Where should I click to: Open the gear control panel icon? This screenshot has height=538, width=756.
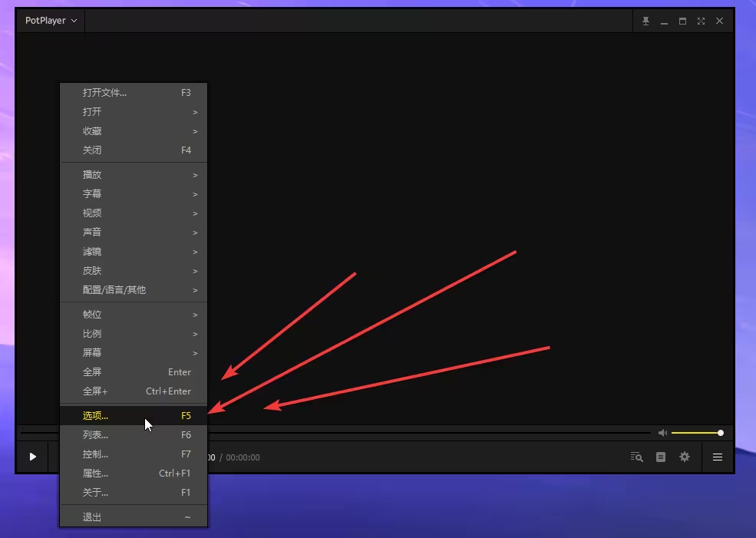click(x=685, y=457)
